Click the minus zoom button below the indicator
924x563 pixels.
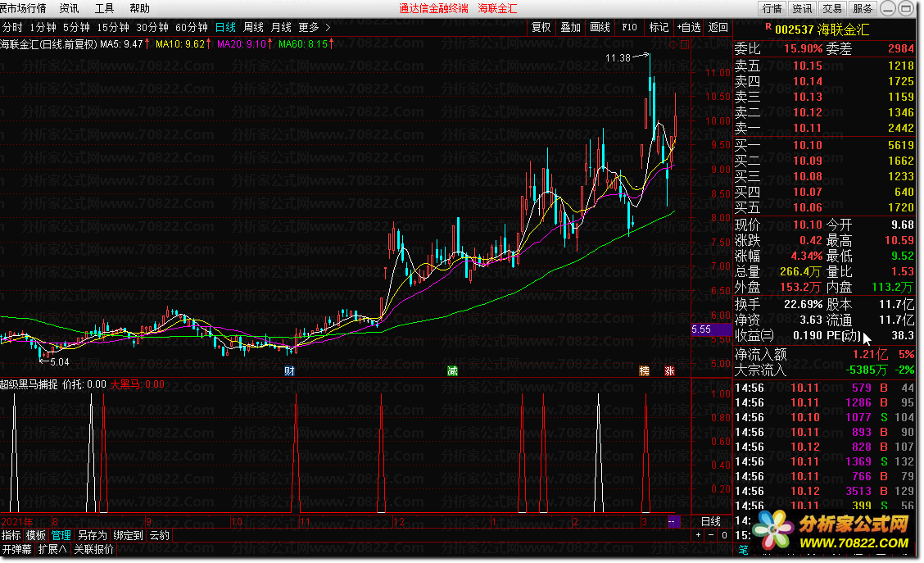(x=711, y=535)
